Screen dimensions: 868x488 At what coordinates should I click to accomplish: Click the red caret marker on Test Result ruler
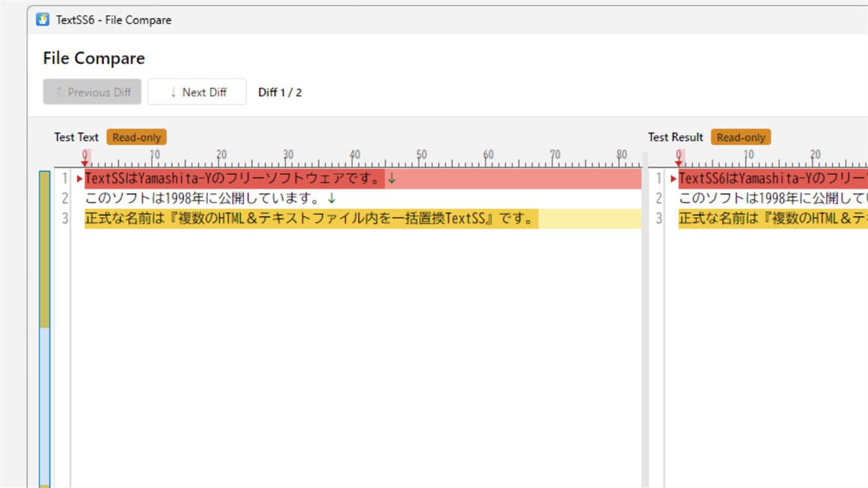coord(679,162)
